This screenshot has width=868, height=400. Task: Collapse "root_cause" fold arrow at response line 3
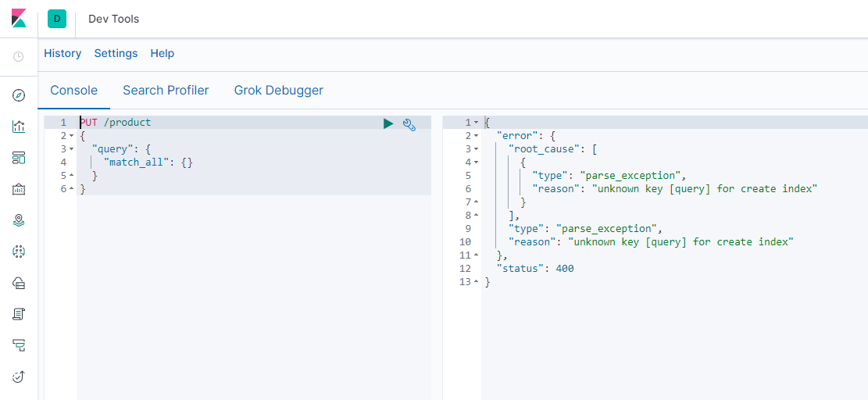tap(476, 149)
